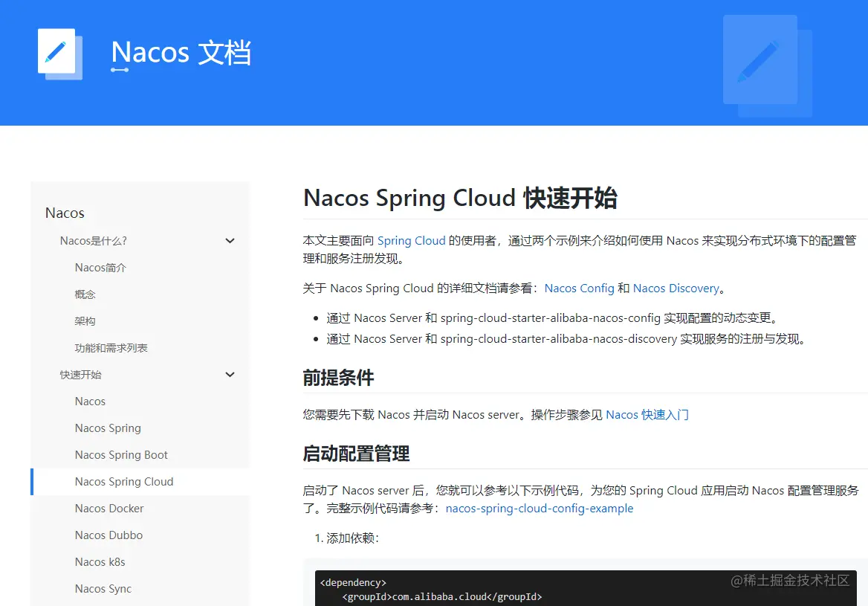This screenshot has height=606, width=868.
Task: Collapse the 快速开始 section chevron
Action: point(230,375)
